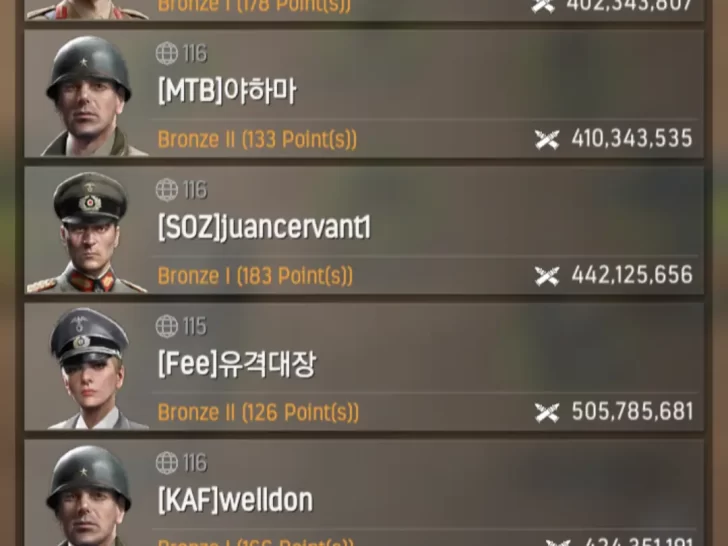Open [SOZ]juancervant1's officer portrait
The image size is (728, 546).
click(88, 232)
